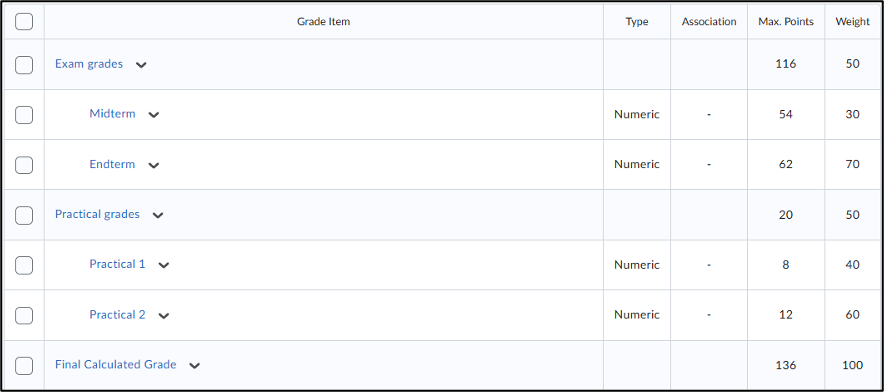Open the Practical grades category link

click(x=97, y=214)
